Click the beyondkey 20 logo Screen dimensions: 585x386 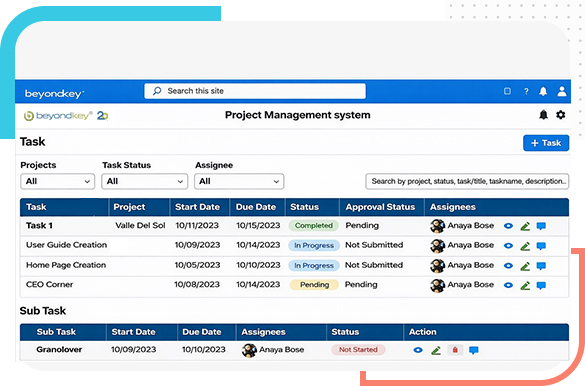[66, 116]
